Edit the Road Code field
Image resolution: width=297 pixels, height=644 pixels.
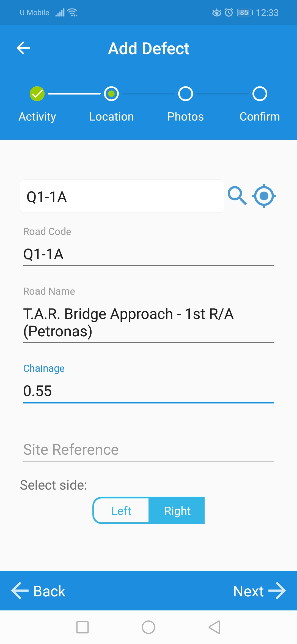click(148, 254)
